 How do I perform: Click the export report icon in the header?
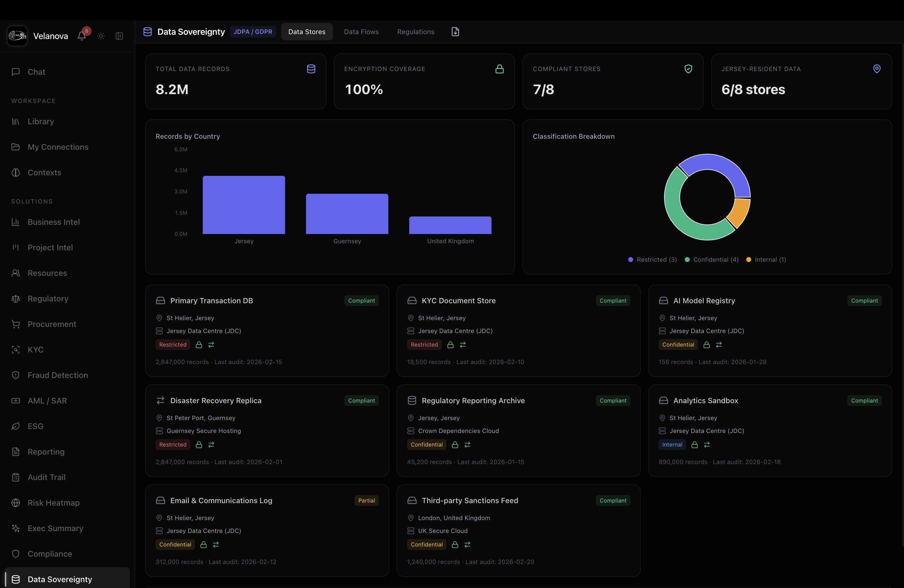455,32
